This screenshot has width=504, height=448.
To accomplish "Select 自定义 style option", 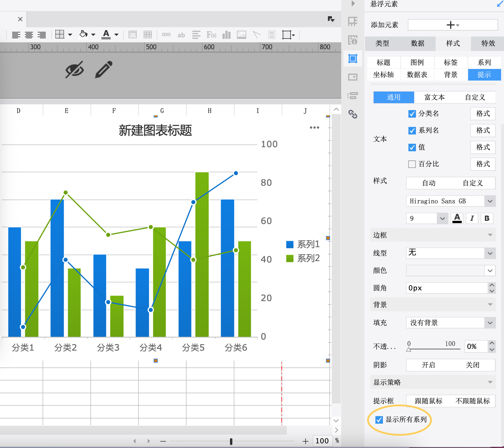I will coord(473,183).
